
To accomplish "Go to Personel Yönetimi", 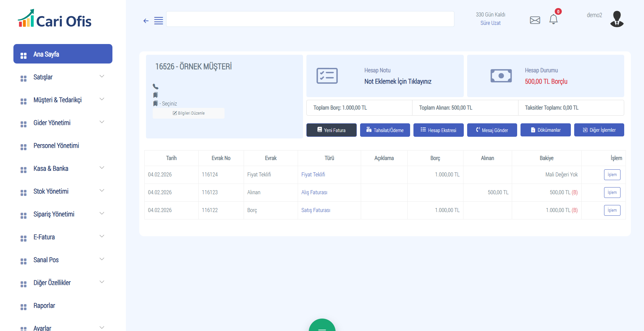I will click(56, 146).
